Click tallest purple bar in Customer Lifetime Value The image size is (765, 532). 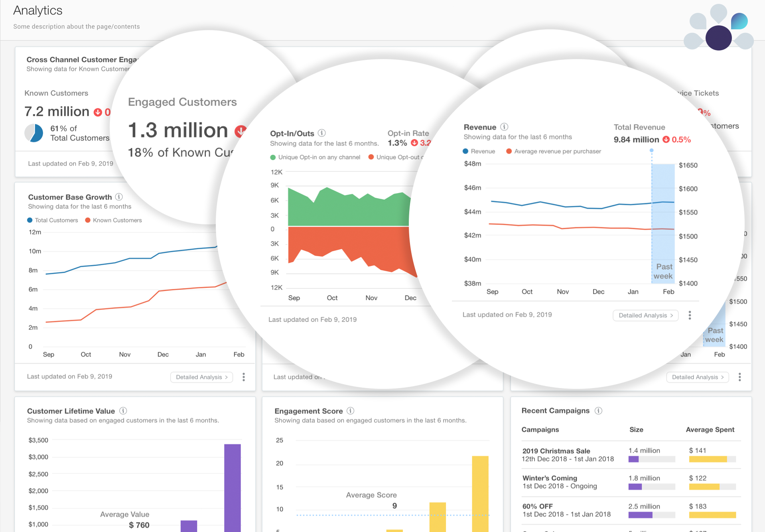pos(233,488)
